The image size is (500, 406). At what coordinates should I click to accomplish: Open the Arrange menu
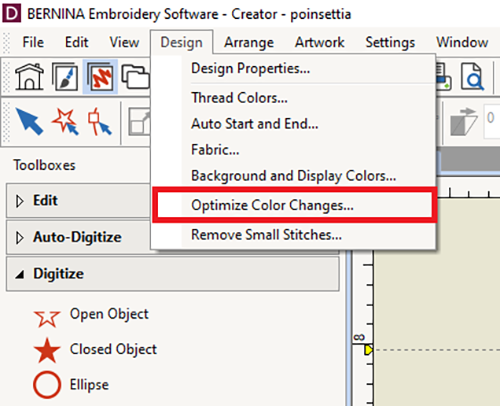click(249, 42)
